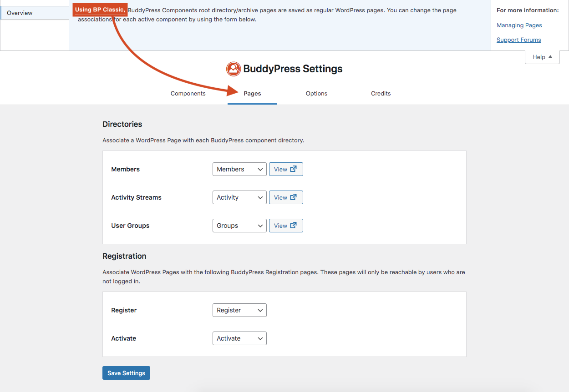Open the Support Forums link
This screenshot has width=569, height=392.
point(518,40)
